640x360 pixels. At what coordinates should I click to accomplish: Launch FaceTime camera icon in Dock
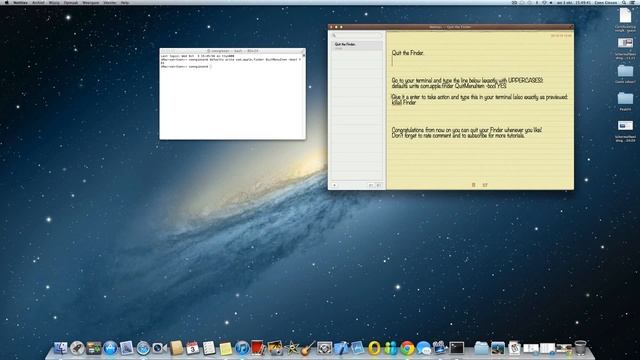(159, 348)
